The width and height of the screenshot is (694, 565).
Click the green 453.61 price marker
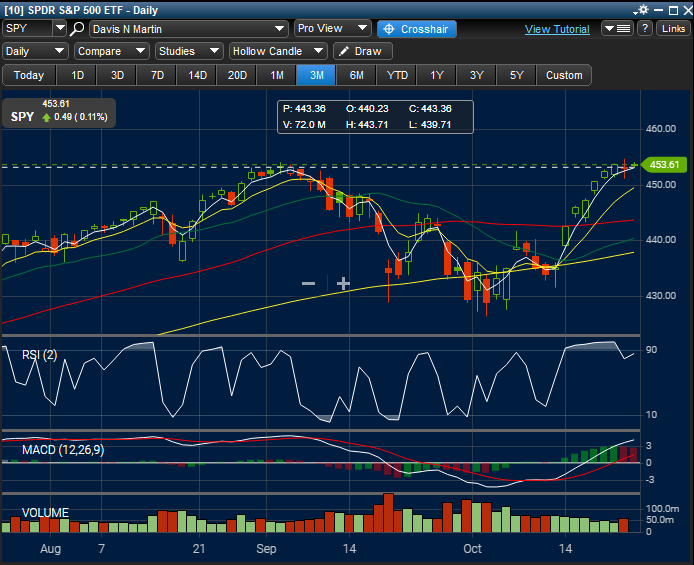pos(664,165)
